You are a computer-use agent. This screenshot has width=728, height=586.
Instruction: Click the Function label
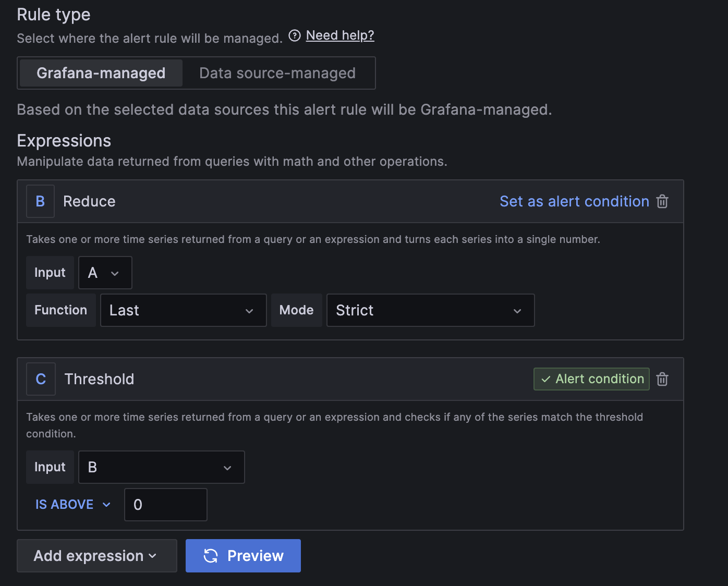tap(61, 310)
